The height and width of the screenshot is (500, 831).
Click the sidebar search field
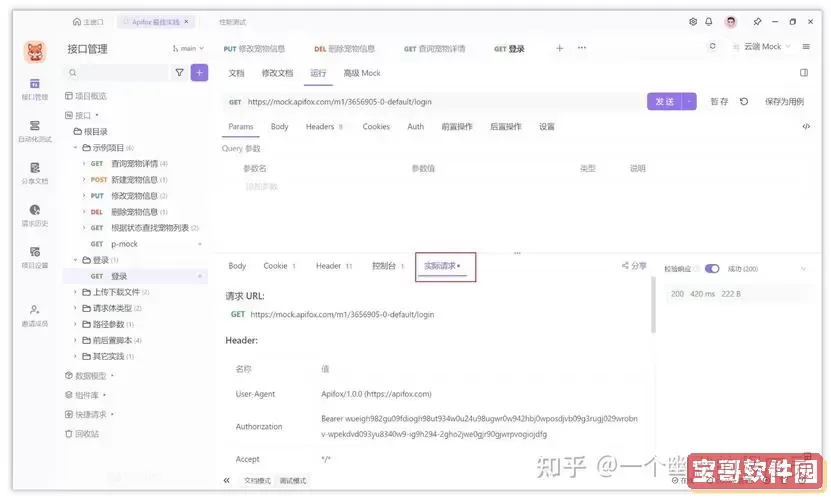pos(117,73)
